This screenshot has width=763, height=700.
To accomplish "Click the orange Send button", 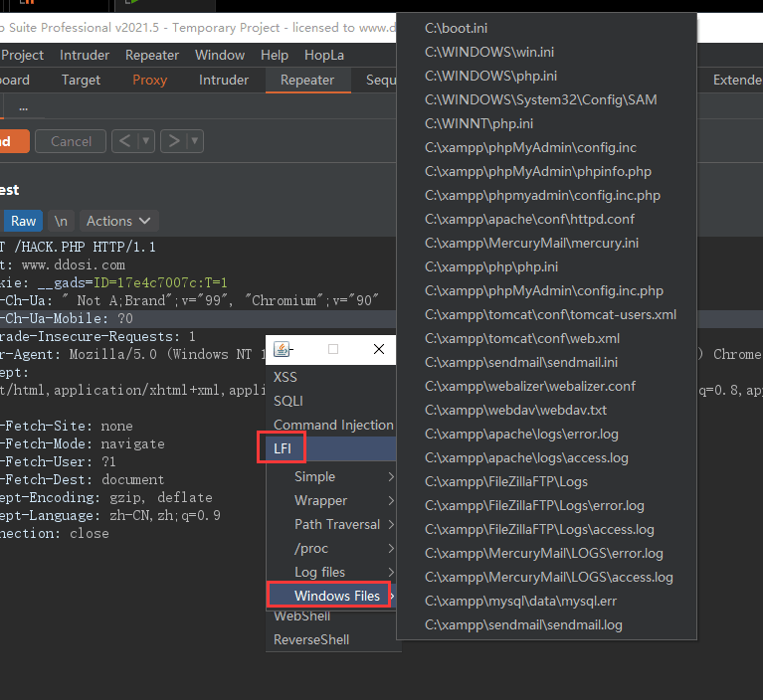I will click(13, 141).
